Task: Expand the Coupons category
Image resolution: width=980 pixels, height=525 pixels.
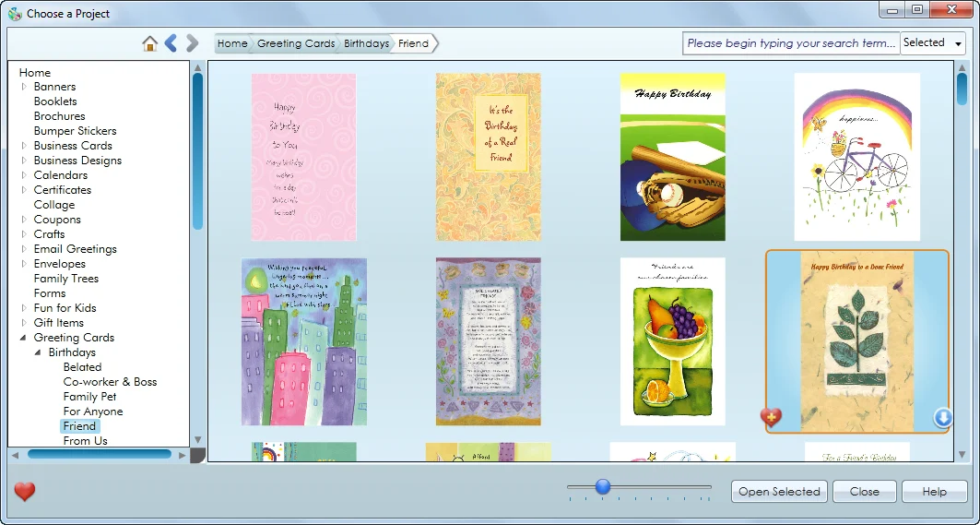Action: click(24, 219)
